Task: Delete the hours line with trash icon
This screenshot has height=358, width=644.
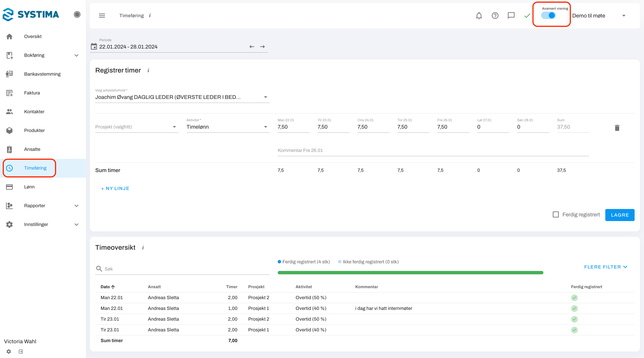Action: (x=617, y=128)
